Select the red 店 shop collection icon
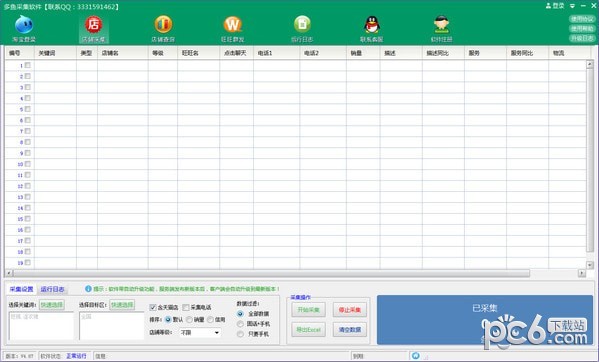 94,25
